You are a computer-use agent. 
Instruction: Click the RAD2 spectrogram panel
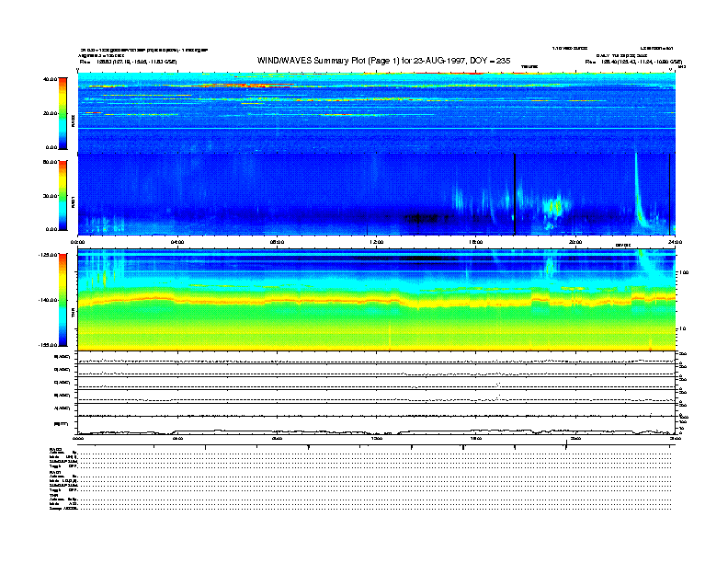click(377, 112)
